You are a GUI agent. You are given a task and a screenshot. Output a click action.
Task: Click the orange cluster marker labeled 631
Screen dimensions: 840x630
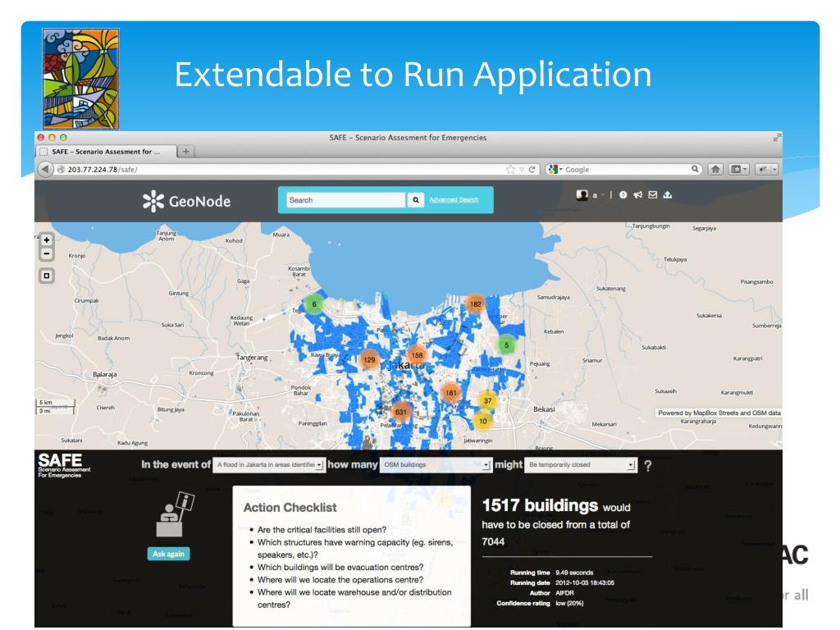(400, 412)
